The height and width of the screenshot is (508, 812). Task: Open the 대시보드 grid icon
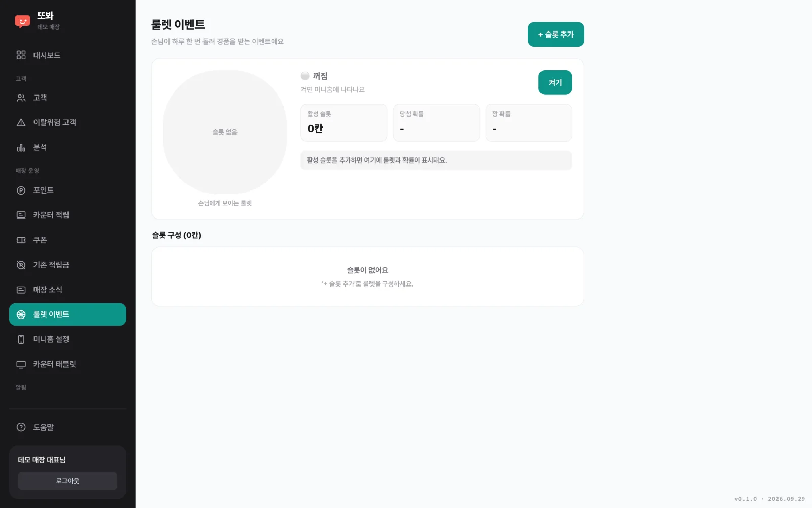coord(21,55)
